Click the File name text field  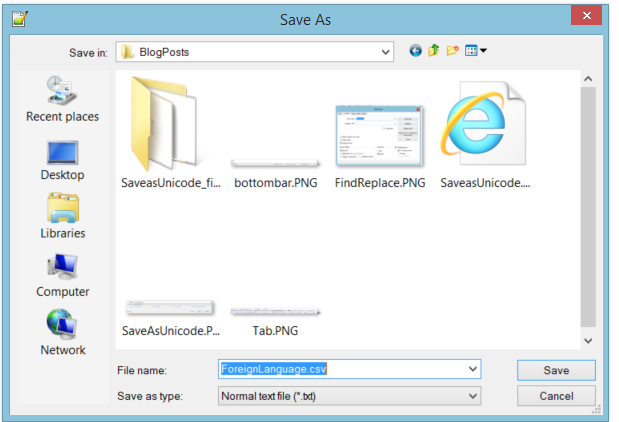340,369
